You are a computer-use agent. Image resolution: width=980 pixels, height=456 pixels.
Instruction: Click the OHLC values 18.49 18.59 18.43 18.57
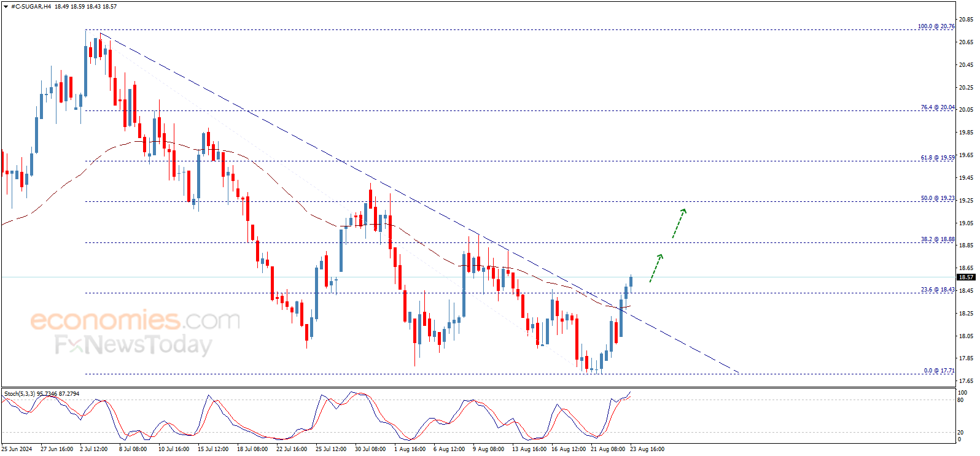coord(85,7)
